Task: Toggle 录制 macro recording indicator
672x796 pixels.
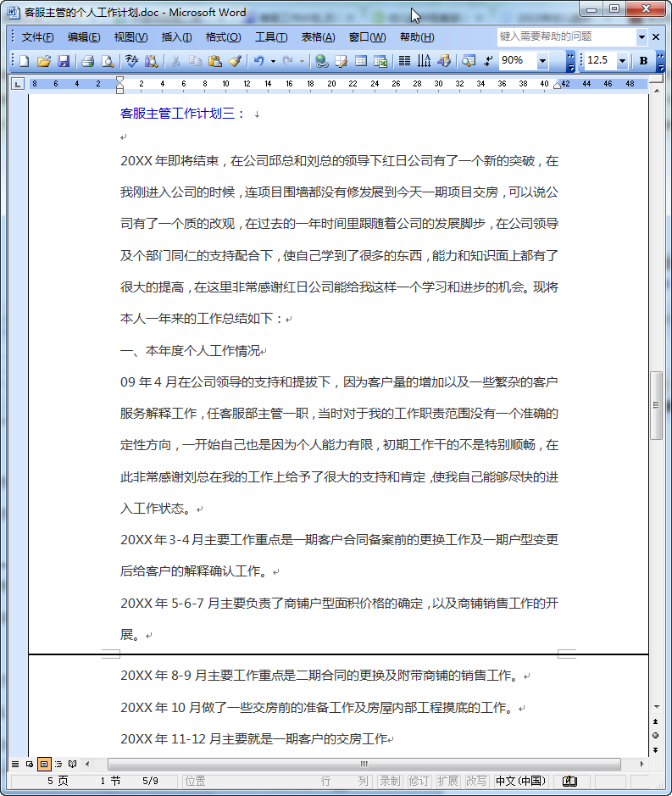Action: pos(391,782)
